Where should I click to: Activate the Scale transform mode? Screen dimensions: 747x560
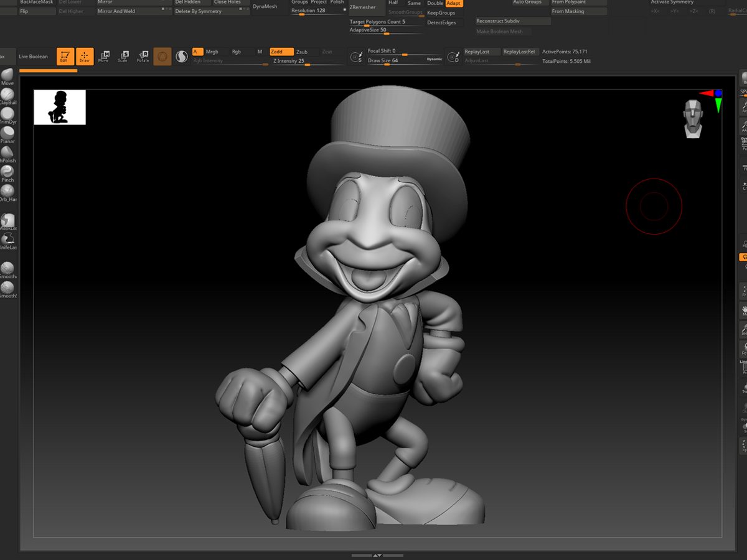123,57
